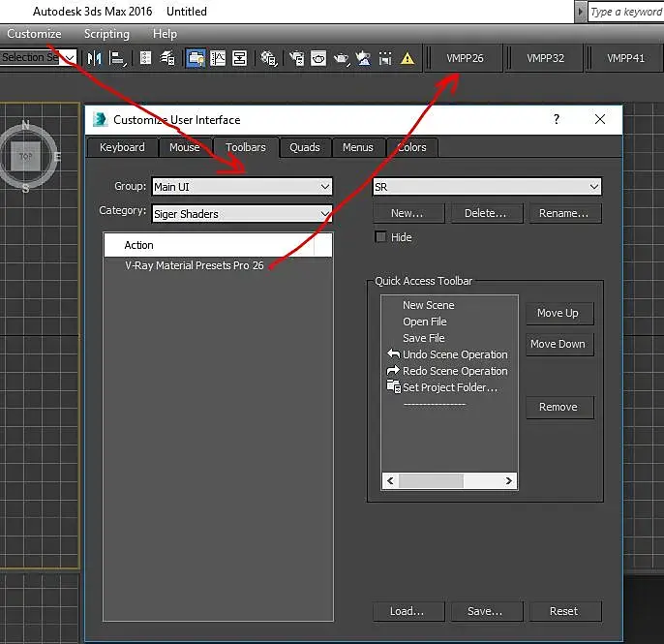Image resolution: width=664 pixels, height=644 pixels.
Task: Open the A360 gallery icon
Action: pos(385,58)
